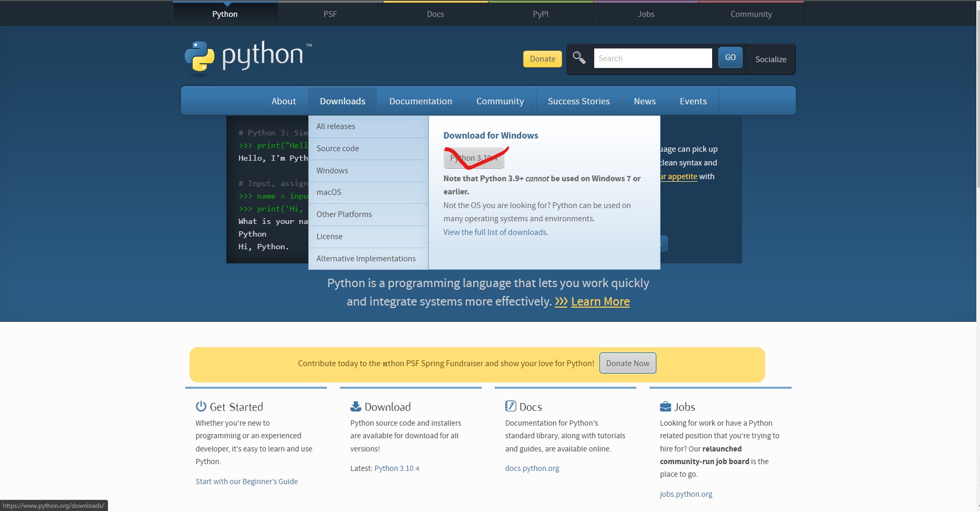The width and height of the screenshot is (980, 511).
Task: Click the Get Started heading
Action: click(236, 407)
